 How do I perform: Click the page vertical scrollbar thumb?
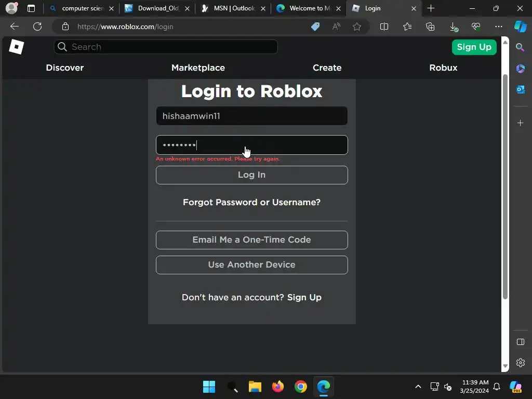coord(505,187)
